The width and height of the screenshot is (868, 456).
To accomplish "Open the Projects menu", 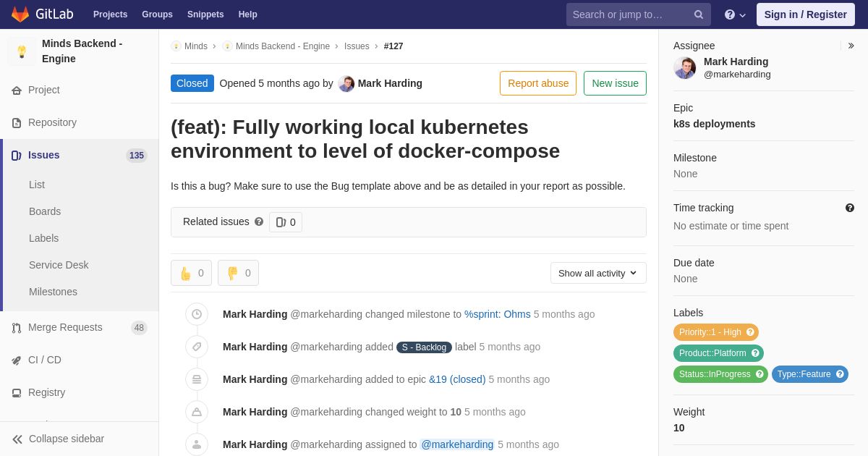I will pos(110,14).
